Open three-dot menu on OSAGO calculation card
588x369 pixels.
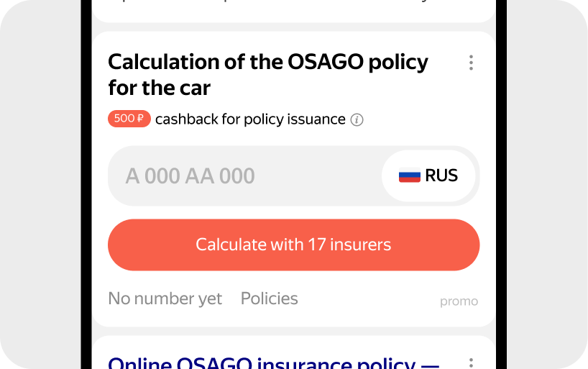pos(471,63)
